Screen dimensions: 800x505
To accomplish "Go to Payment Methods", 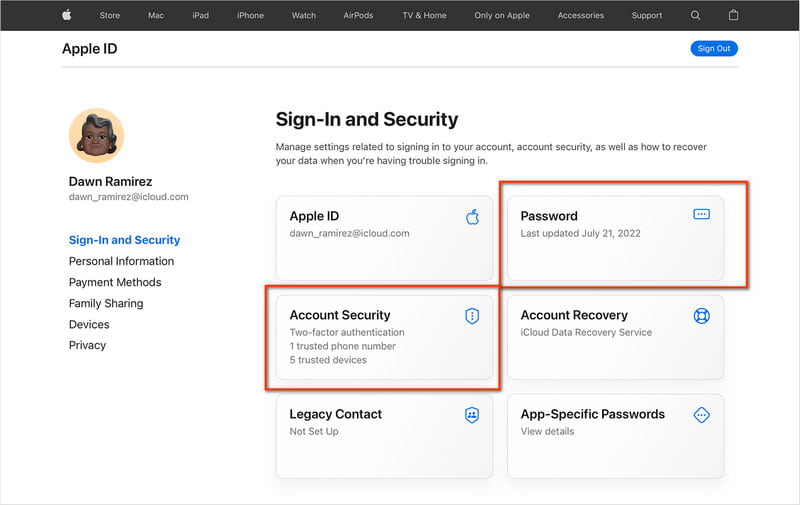I will pyautogui.click(x=115, y=282).
